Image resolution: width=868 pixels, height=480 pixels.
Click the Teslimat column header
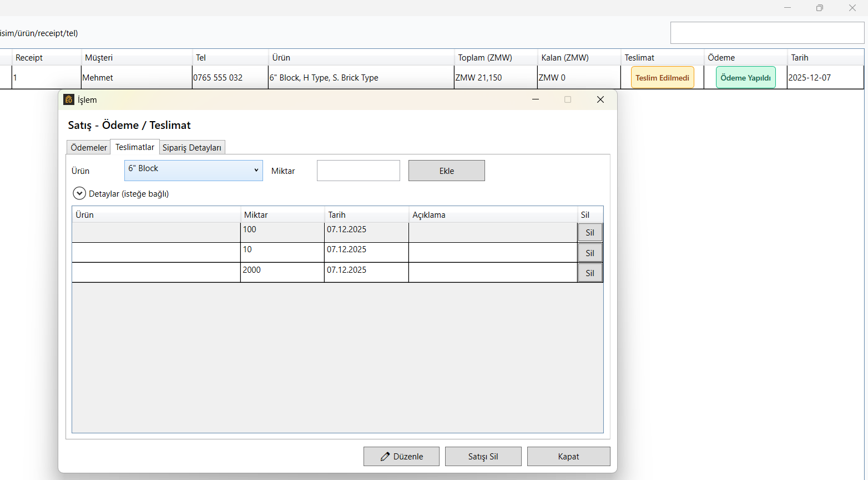tap(663, 57)
